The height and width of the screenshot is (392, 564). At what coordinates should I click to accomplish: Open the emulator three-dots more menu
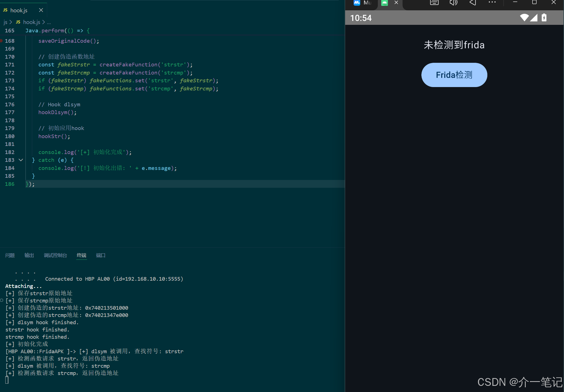click(x=492, y=2)
